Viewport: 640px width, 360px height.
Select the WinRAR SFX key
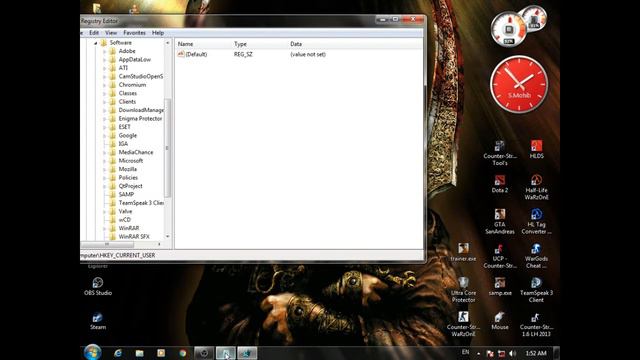click(x=134, y=237)
